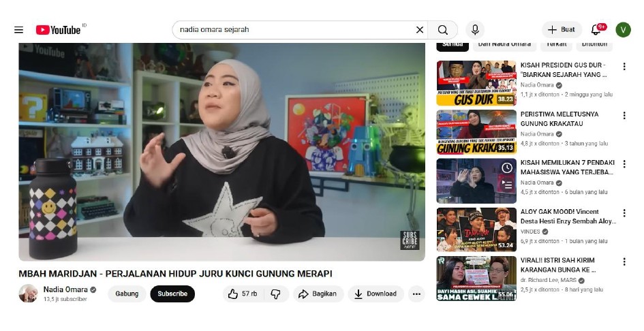Open the Buat create button
Viewport: 644px width, 331px height.
click(562, 29)
